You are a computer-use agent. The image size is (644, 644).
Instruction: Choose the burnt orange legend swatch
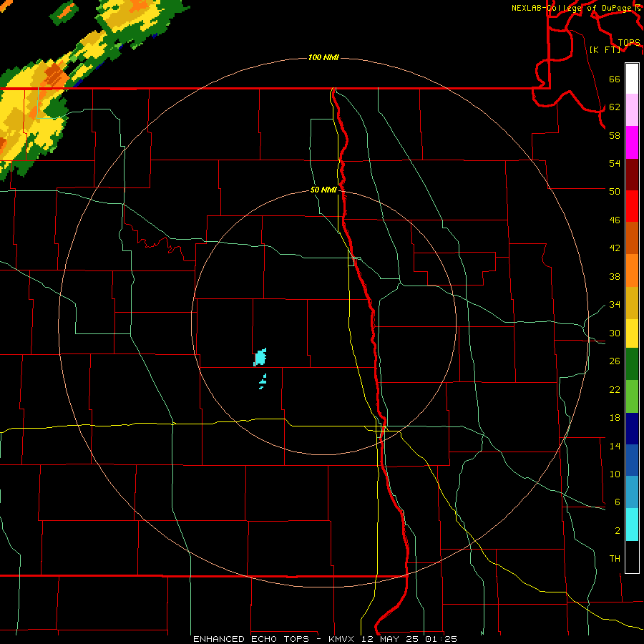[632, 238]
